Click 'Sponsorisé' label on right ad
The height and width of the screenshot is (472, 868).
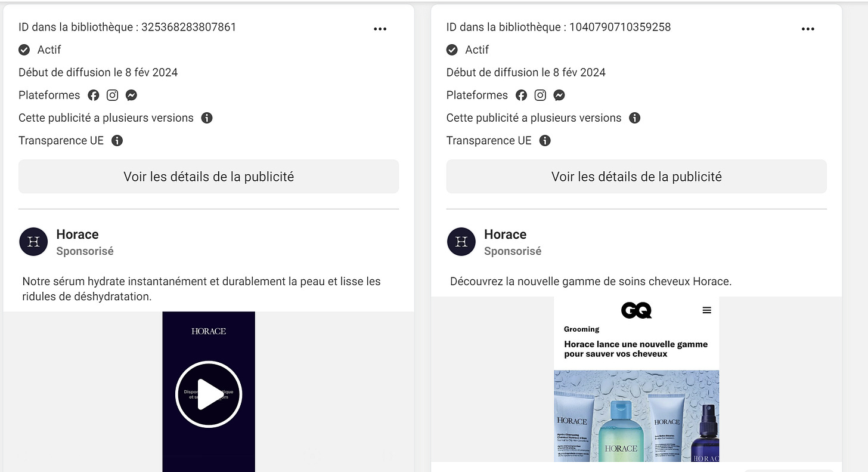[513, 251]
